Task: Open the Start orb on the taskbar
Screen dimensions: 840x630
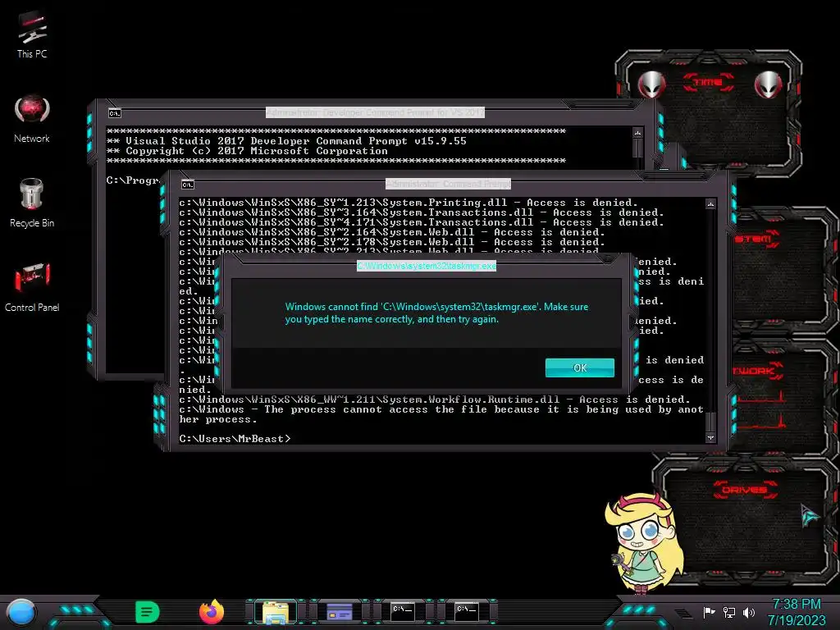Action: tap(21, 613)
